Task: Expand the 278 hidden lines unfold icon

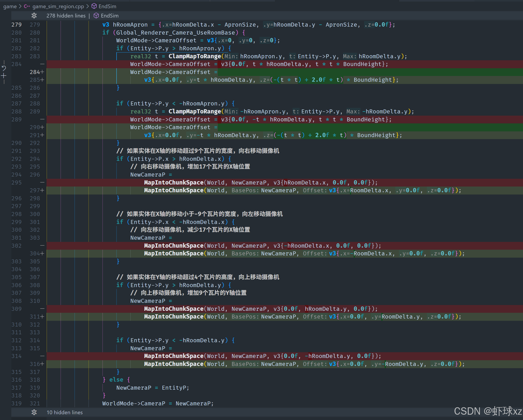Action: coord(34,16)
